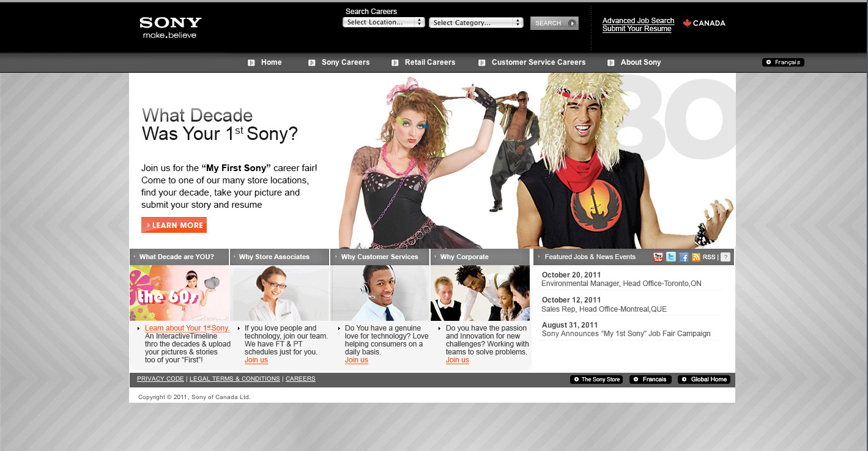Viewport: 868px width, 451px height.
Task: Open the CAREERS footer link
Action: (x=300, y=379)
